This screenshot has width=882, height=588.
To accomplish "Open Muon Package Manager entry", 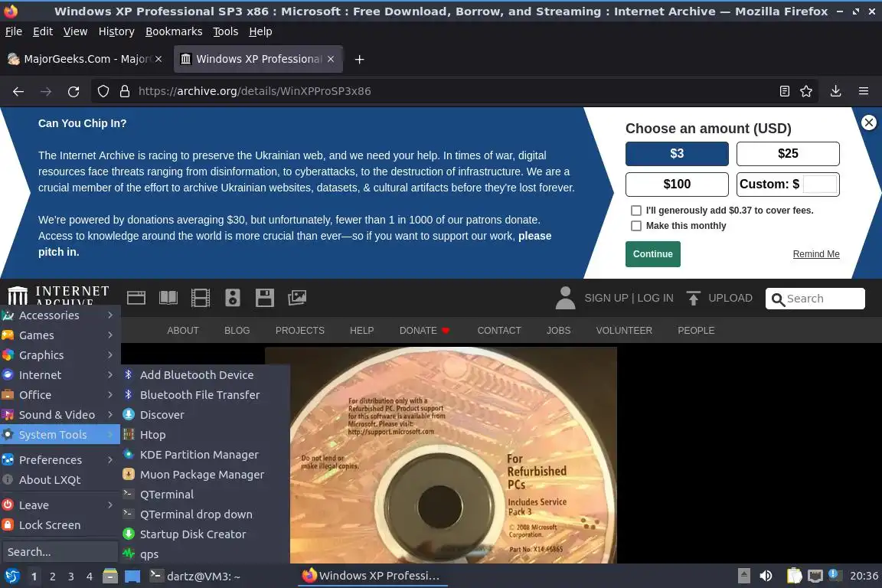I will tap(204, 475).
